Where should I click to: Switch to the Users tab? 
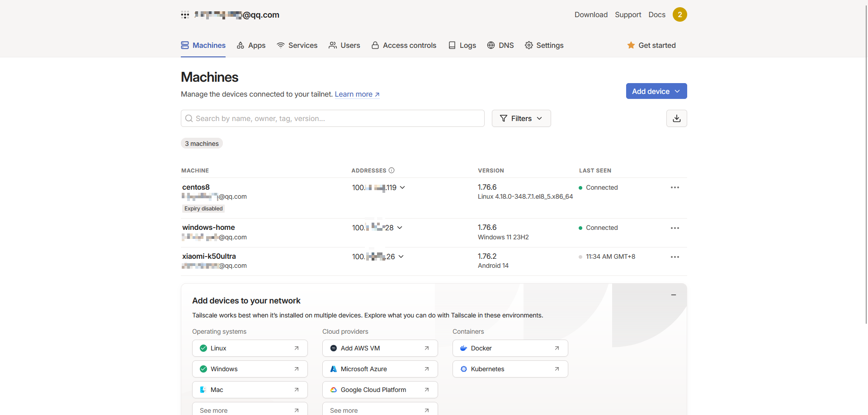point(344,45)
